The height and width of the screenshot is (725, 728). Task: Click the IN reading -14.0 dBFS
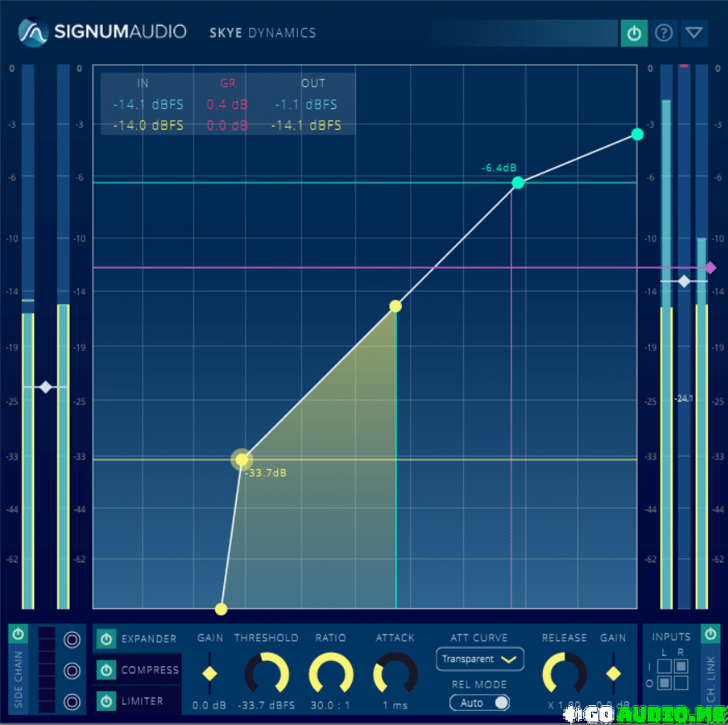[x=148, y=125]
